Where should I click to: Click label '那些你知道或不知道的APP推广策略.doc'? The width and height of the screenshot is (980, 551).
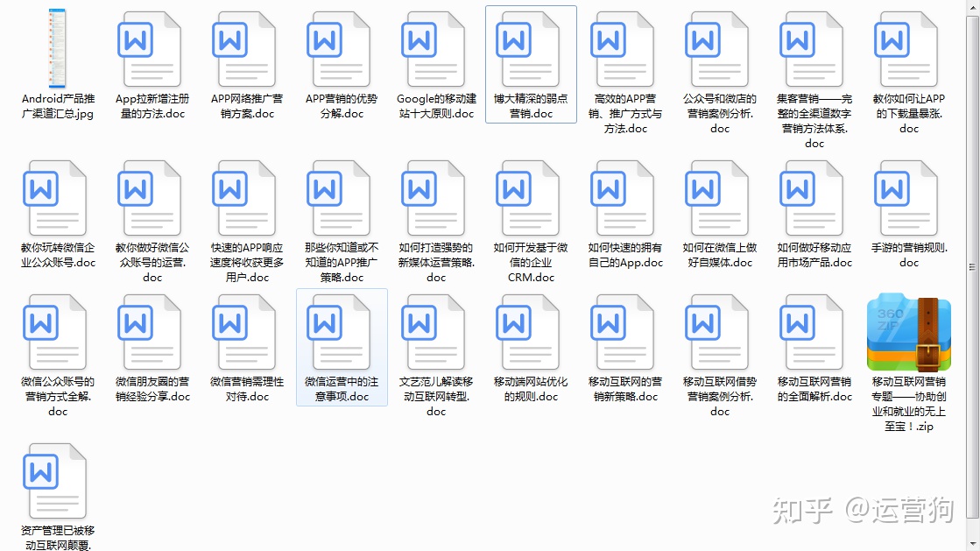[342, 263]
